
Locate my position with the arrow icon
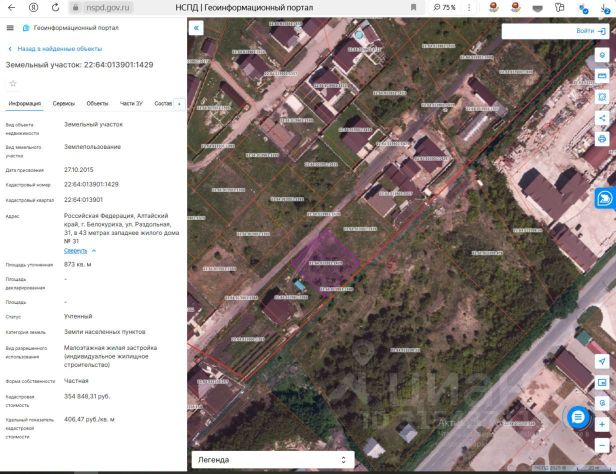(602, 361)
